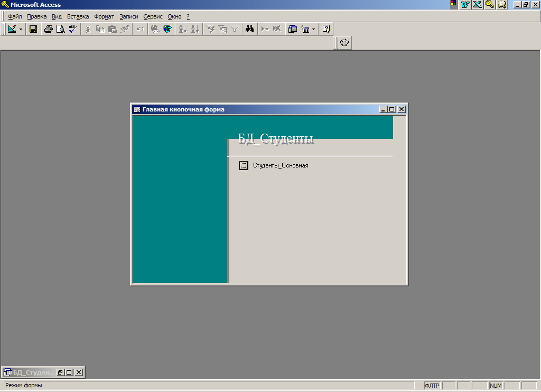Click the Filter By Selection icon

[x=210, y=29]
